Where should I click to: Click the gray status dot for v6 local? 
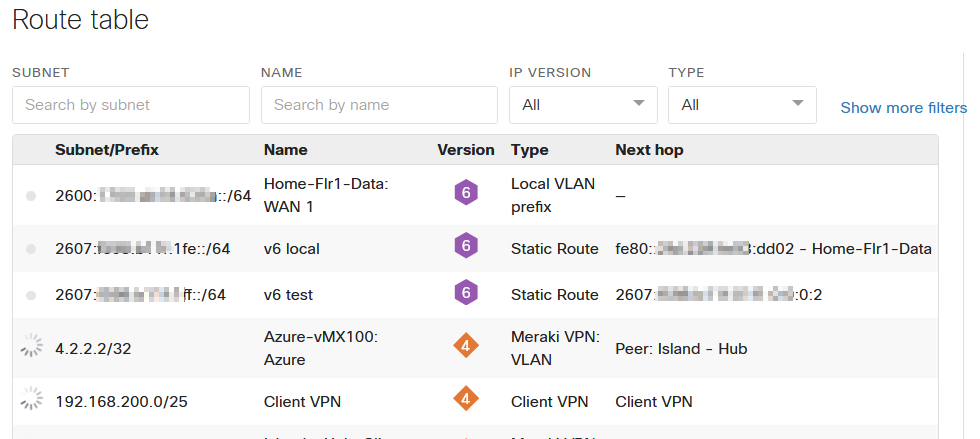[31, 248]
